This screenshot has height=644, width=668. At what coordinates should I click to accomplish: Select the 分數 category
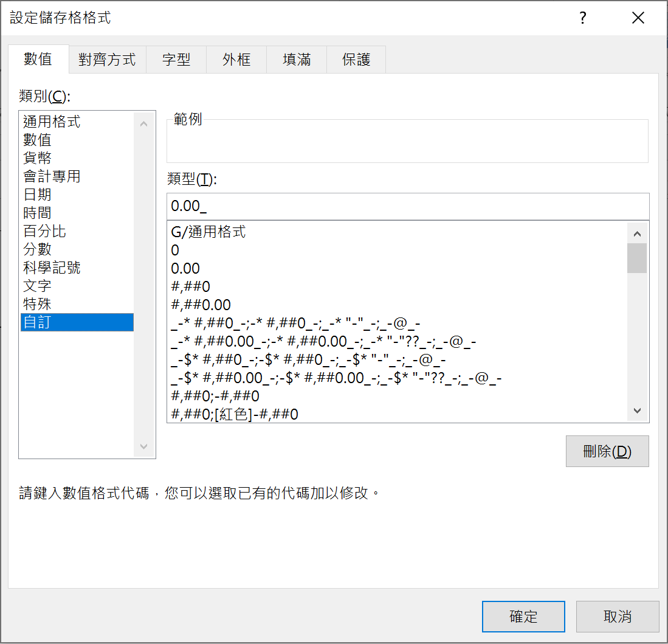(x=77, y=249)
